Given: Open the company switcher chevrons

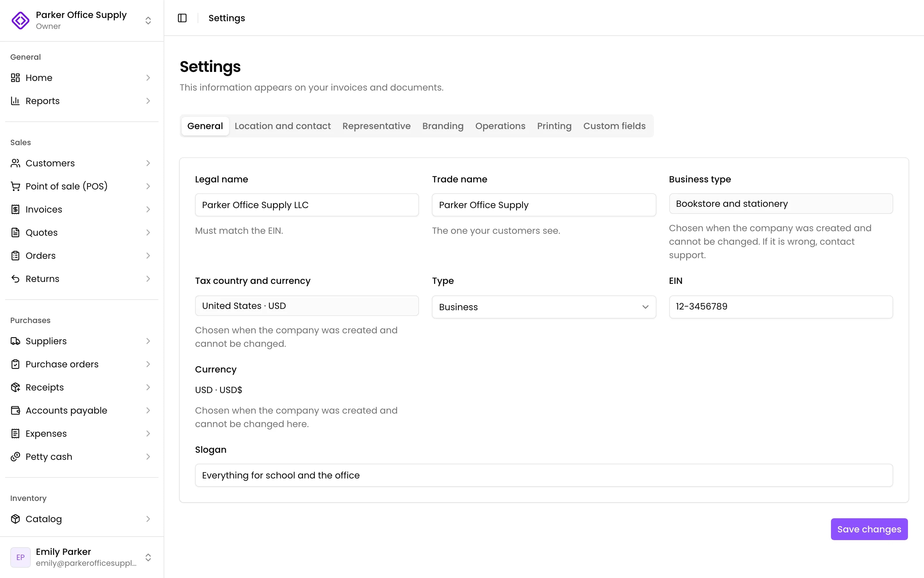Looking at the screenshot, I should (148, 20).
